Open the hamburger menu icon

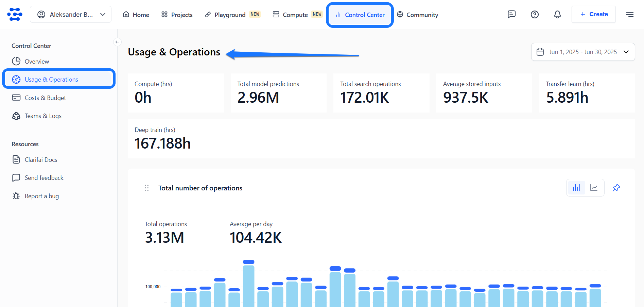(630, 14)
